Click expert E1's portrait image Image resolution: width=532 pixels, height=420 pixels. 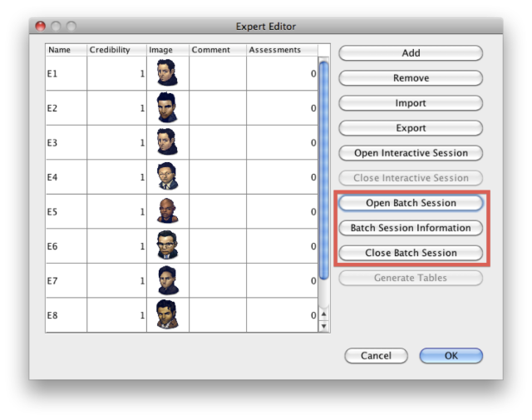tap(167, 72)
